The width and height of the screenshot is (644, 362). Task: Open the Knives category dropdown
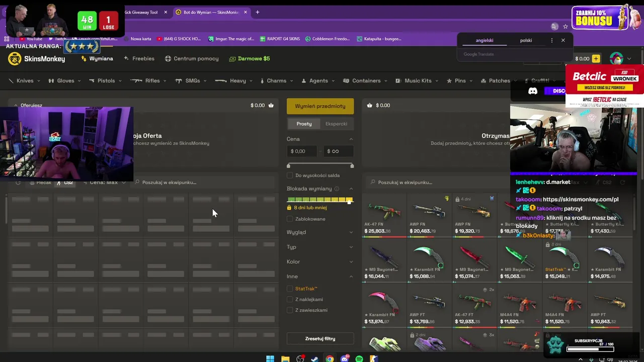[x=24, y=80]
